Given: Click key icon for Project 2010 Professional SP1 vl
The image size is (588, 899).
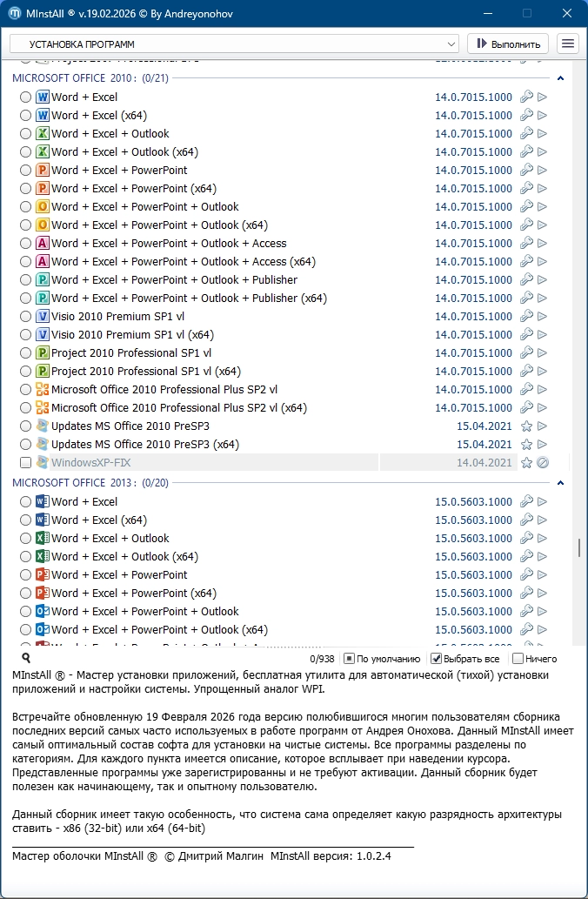Looking at the screenshot, I should (x=526, y=353).
